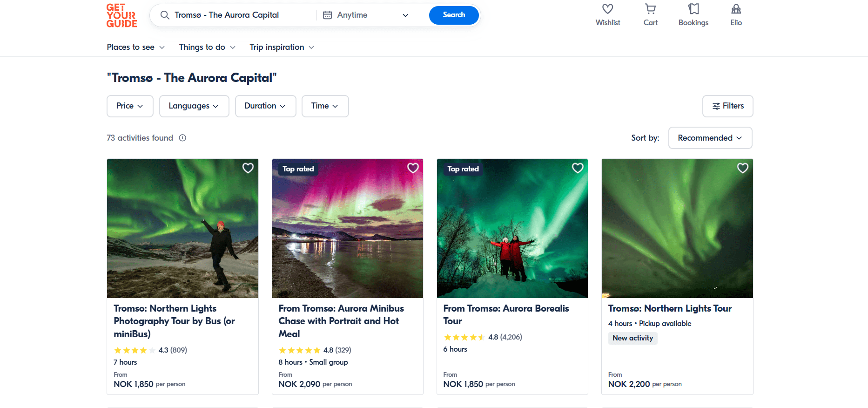
Task: Open the Filters button
Action: pos(727,106)
